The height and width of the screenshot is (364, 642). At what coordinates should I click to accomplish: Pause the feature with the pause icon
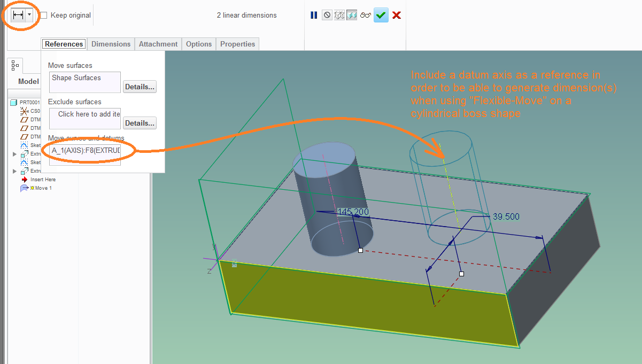314,16
